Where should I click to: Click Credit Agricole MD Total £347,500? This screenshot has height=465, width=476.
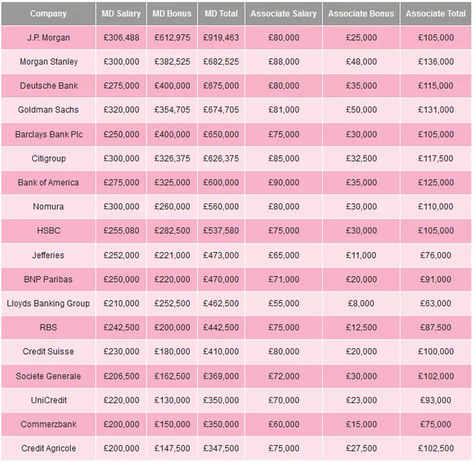(222, 449)
